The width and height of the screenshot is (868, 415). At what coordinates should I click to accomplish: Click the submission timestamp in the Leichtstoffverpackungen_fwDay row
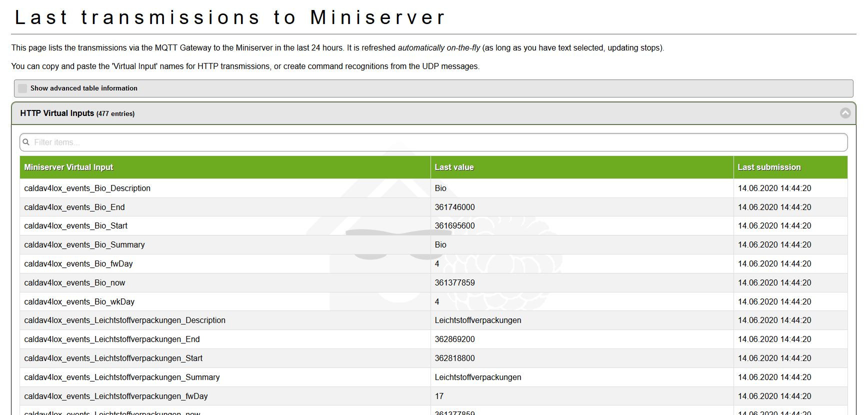pos(774,396)
